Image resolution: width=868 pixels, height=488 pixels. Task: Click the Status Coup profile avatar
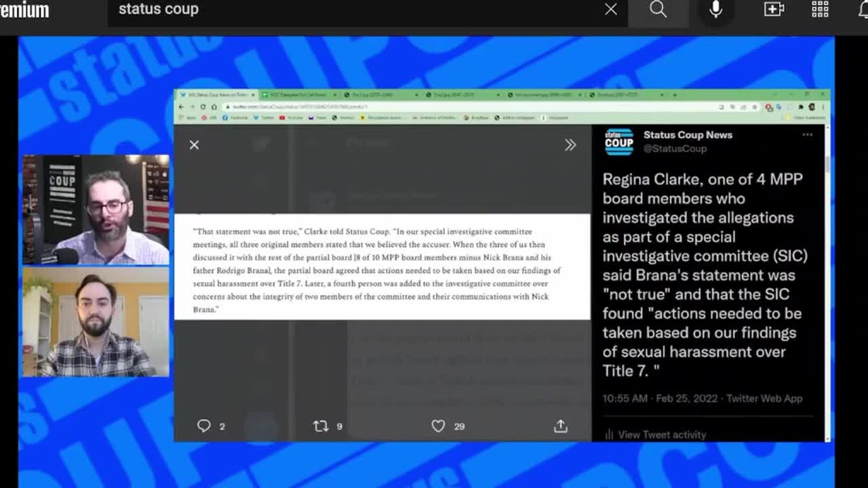point(618,142)
